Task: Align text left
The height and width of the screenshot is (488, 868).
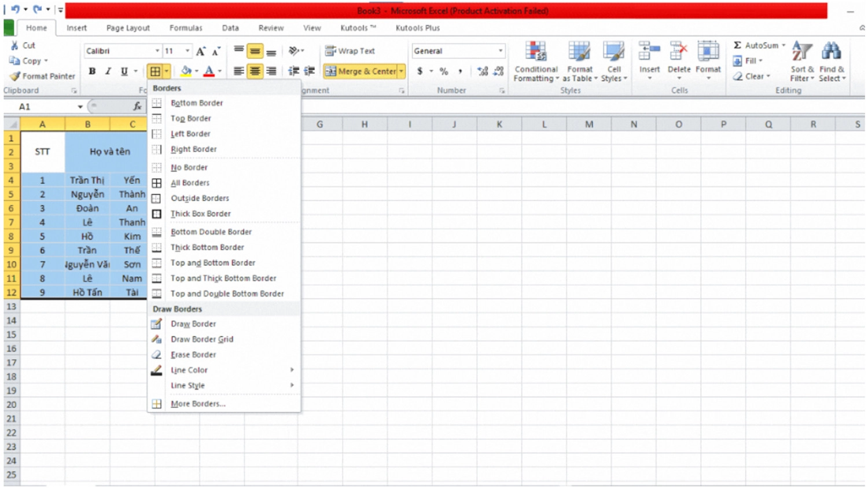Action: 238,71
